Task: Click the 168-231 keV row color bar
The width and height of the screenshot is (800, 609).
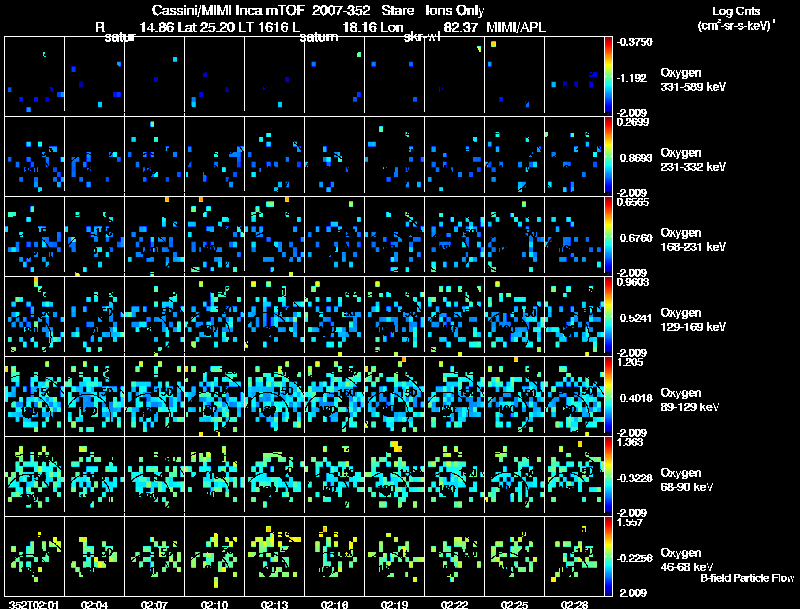Action: click(x=610, y=236)
